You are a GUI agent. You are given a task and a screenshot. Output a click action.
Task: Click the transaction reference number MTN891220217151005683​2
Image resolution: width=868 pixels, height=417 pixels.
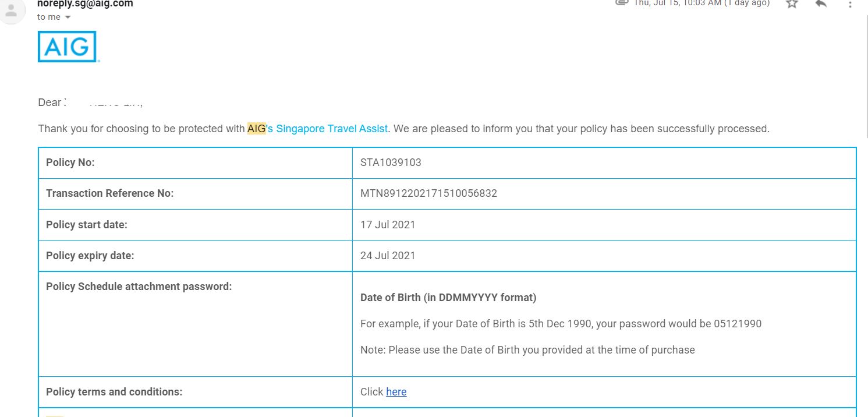click(x=428, y=193)
